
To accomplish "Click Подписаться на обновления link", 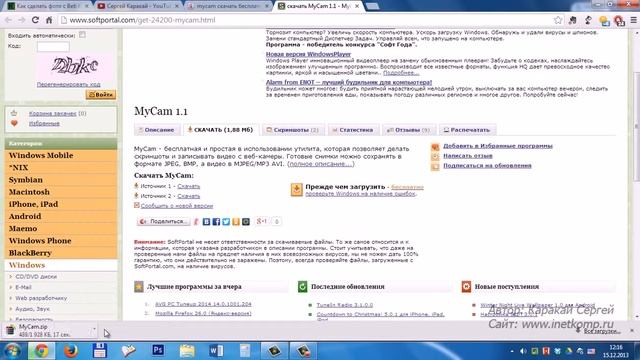I will click(x=487, y=166).
